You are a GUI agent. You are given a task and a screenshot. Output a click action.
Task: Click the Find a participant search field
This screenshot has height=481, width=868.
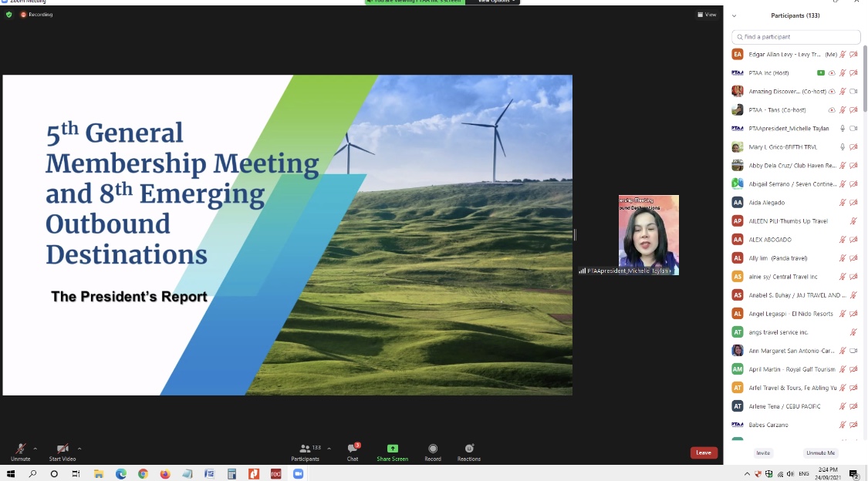coord(795,36)
